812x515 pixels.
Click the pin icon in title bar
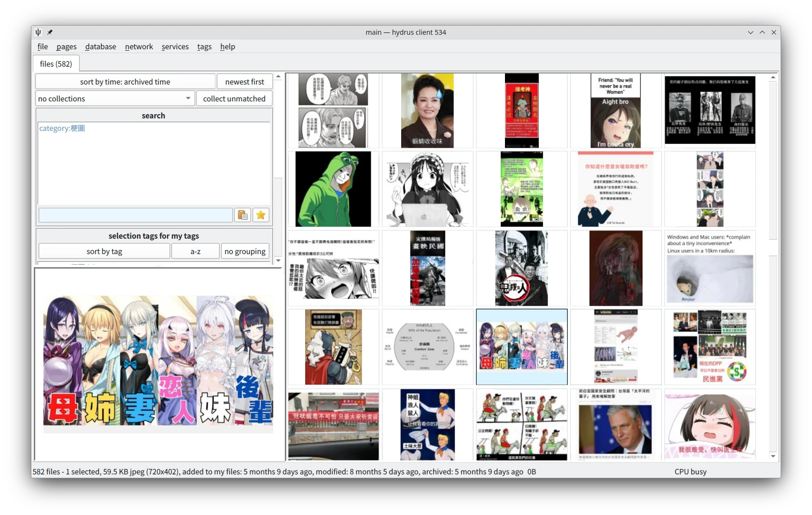[x=50, y=32]
